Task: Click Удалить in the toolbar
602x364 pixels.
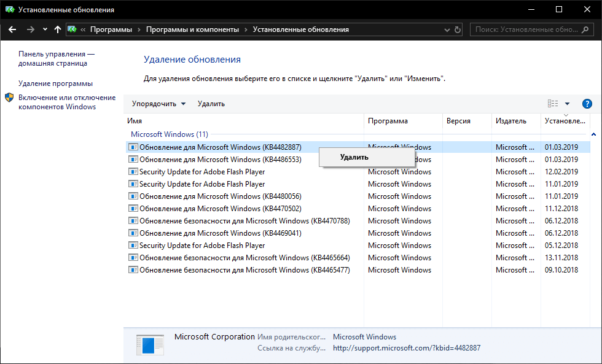Action: point(211,104)
